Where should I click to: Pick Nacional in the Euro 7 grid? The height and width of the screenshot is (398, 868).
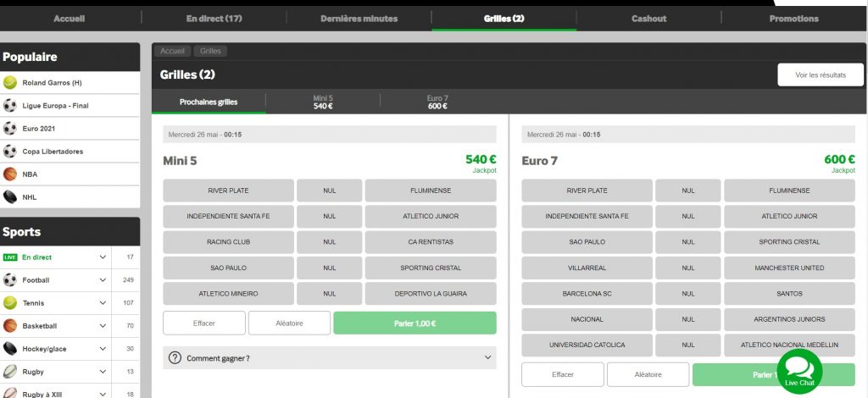(x=587, y=319)
